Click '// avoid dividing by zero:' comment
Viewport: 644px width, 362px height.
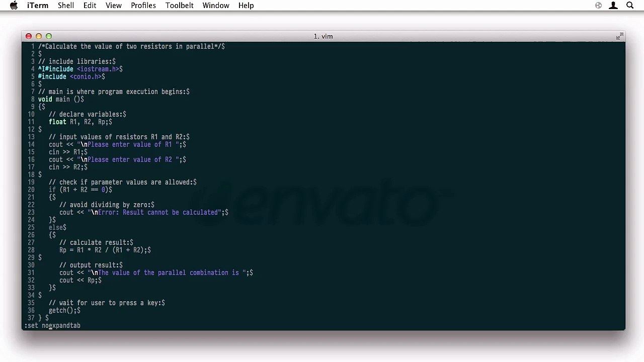tap(105, 205)
